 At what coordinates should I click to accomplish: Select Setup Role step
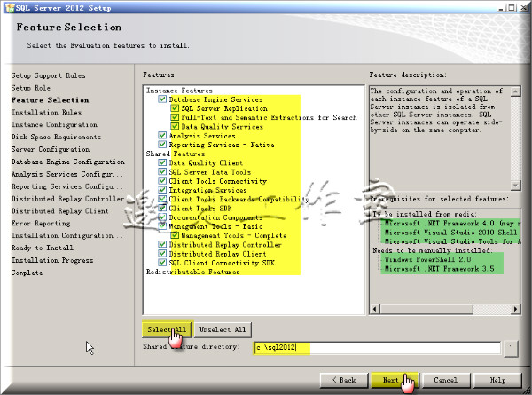pos(30,88)
